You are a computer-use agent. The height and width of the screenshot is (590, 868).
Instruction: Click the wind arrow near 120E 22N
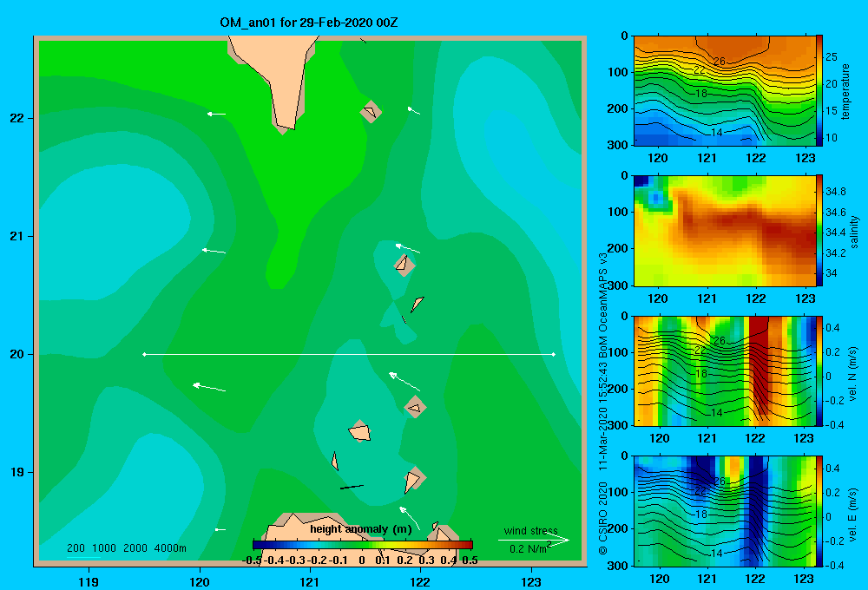tap(216, 114)
